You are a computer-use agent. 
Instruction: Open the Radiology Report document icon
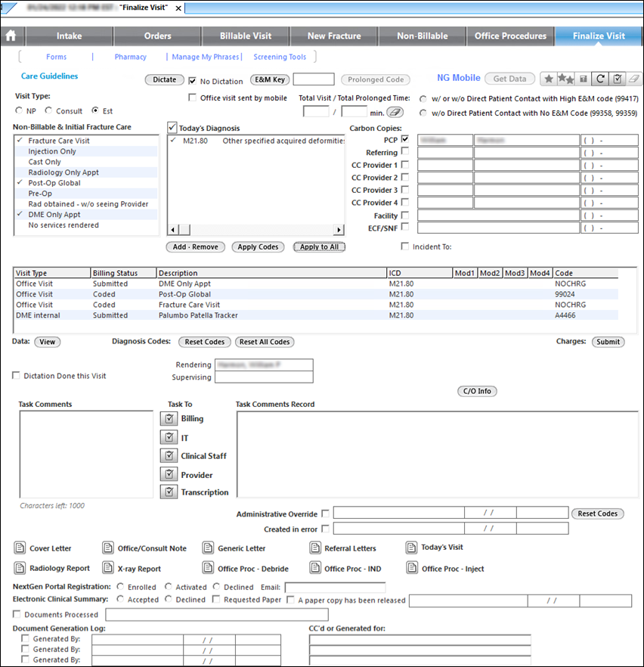click(x=20, y=567)
